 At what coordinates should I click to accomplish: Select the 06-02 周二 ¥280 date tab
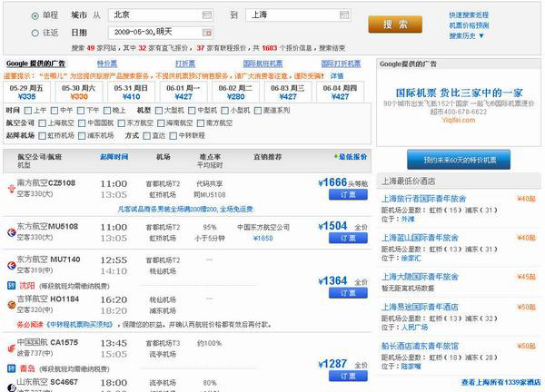coord(235,92)
